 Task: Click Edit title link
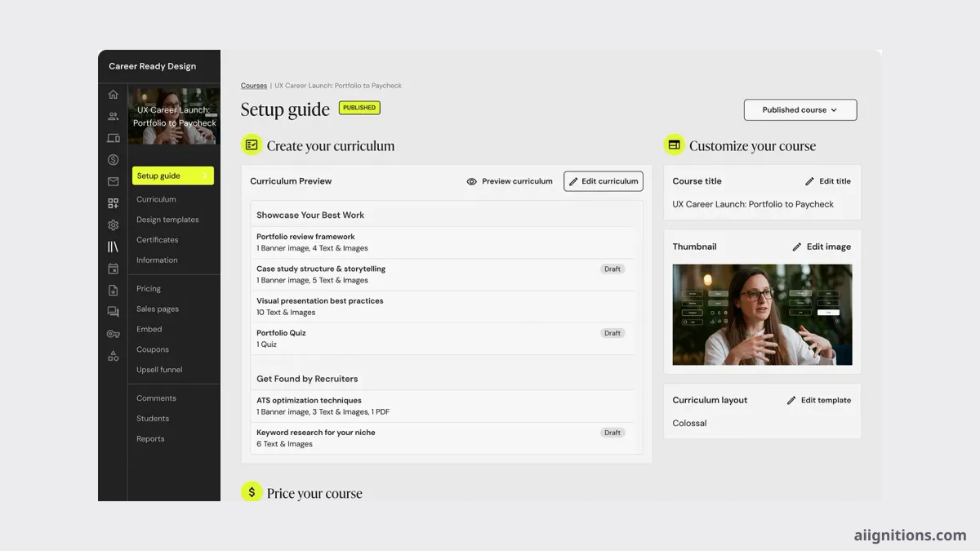pos(827,181)
